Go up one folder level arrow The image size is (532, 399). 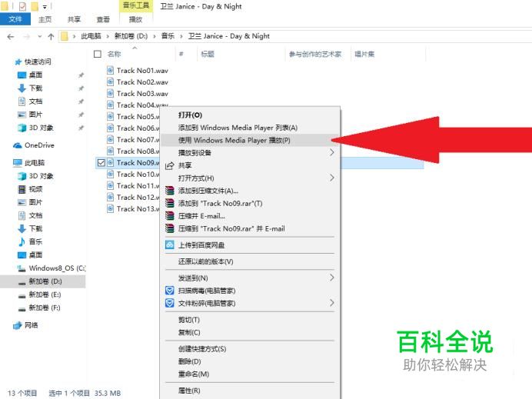click(51, 36)
